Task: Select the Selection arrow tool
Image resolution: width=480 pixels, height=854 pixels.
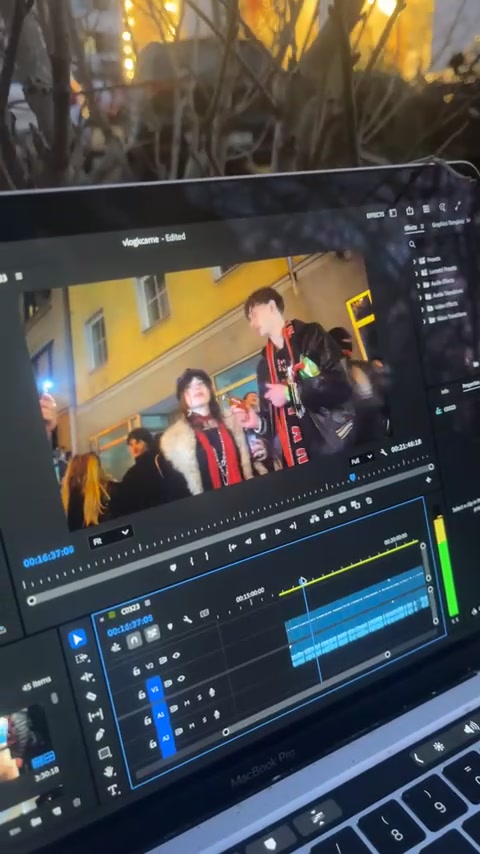Action: pos(77,639)
